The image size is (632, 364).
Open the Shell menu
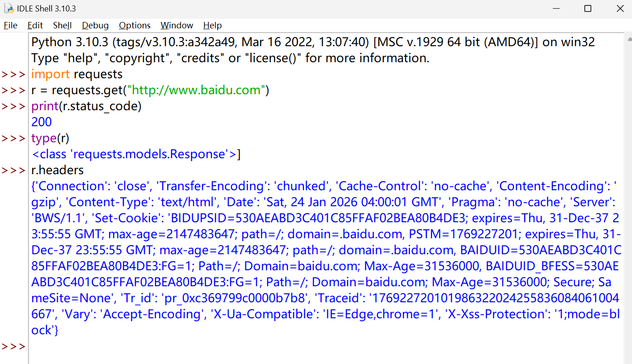tap(62, 26)
